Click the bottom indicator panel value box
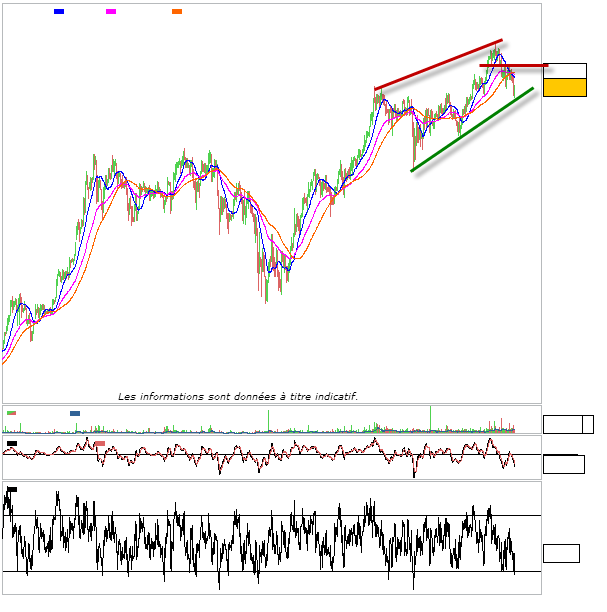607x612 pixels. click(x=561, y=553)
